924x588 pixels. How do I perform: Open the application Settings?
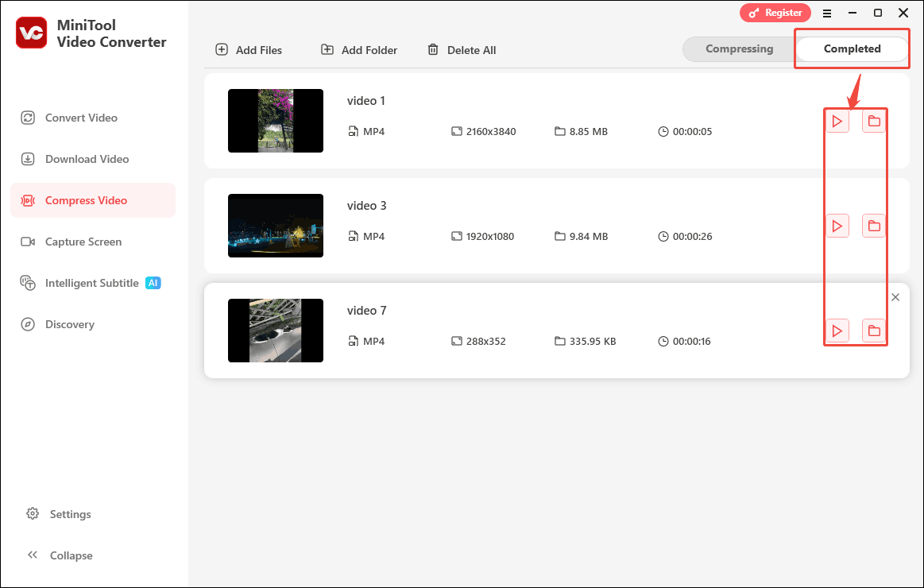pos(70,514)
